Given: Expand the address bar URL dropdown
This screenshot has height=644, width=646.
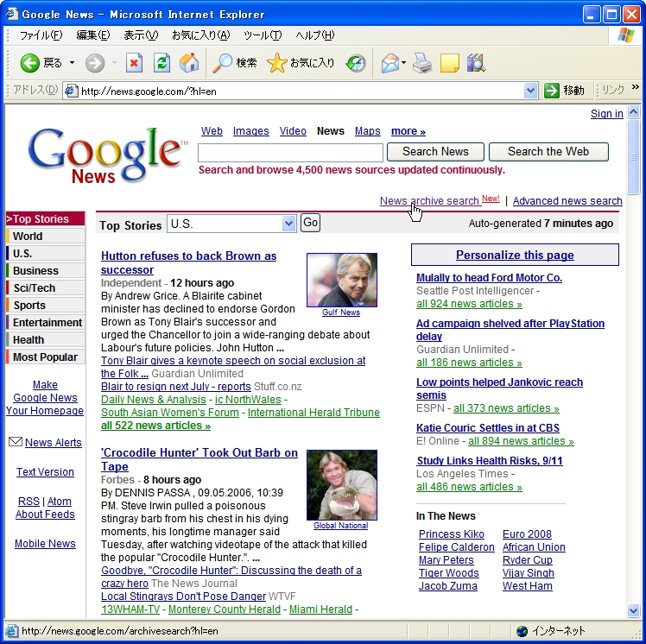Looking at the screenshot, I should tap(530, 91).
